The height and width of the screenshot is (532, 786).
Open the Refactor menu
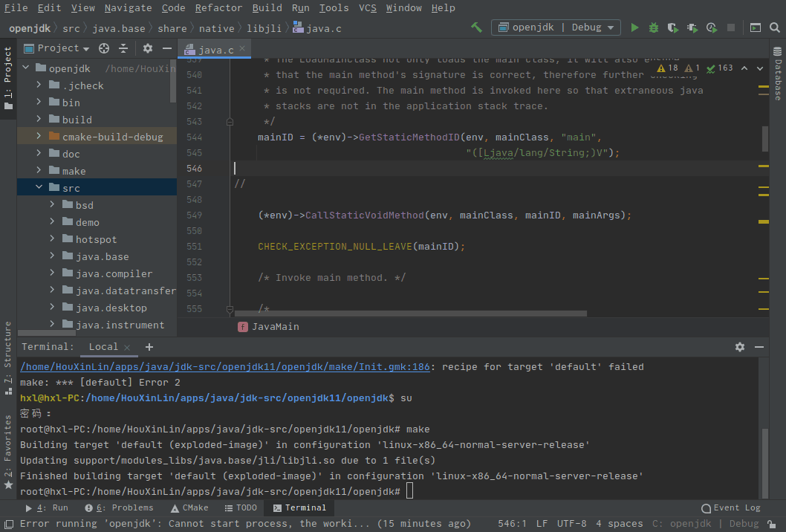coord(218,8)
